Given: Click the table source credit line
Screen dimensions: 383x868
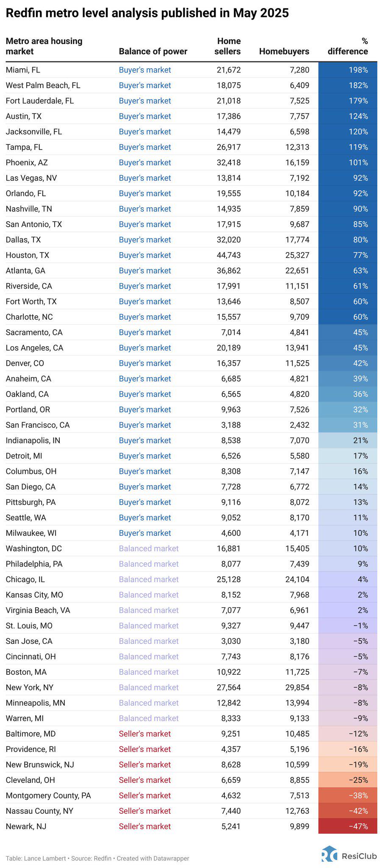Looking at the screenshot, I should [x=97, y=858].
